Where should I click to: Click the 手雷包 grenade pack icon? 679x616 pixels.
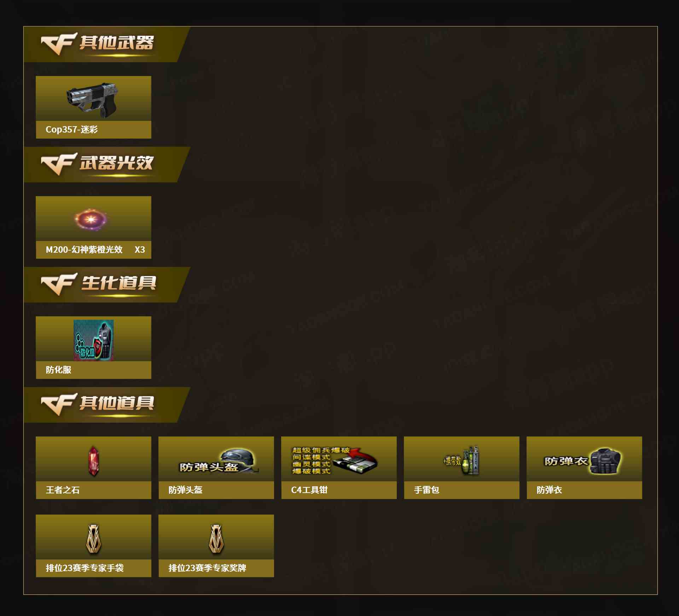click(x=461, y=460)
